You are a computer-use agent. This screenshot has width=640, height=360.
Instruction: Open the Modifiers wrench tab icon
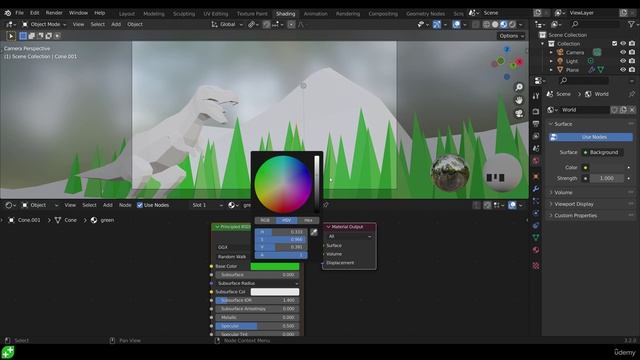[536, 189]
